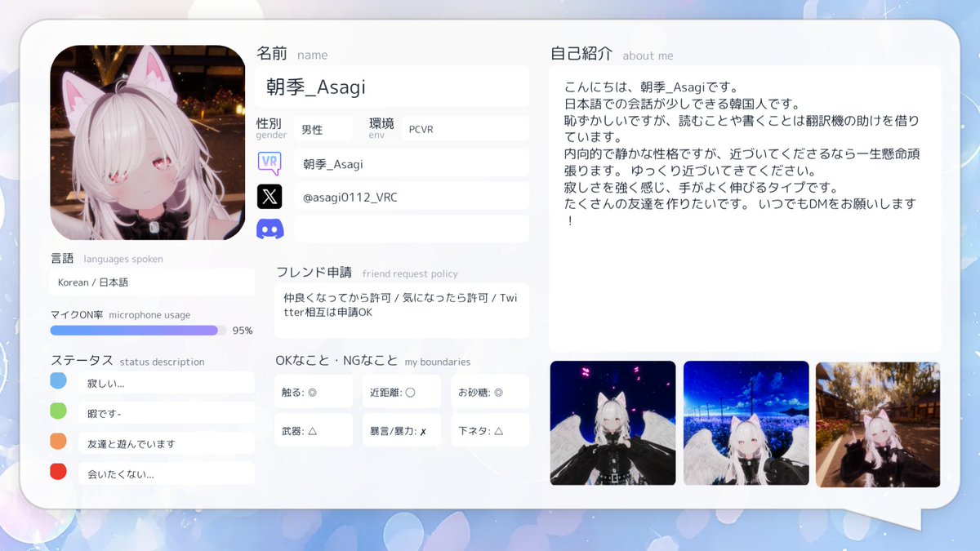This screenshot has width=980, height=551.
Task: Click the gender field 男性
Action: pyautogui.click(x=323, y=129)
